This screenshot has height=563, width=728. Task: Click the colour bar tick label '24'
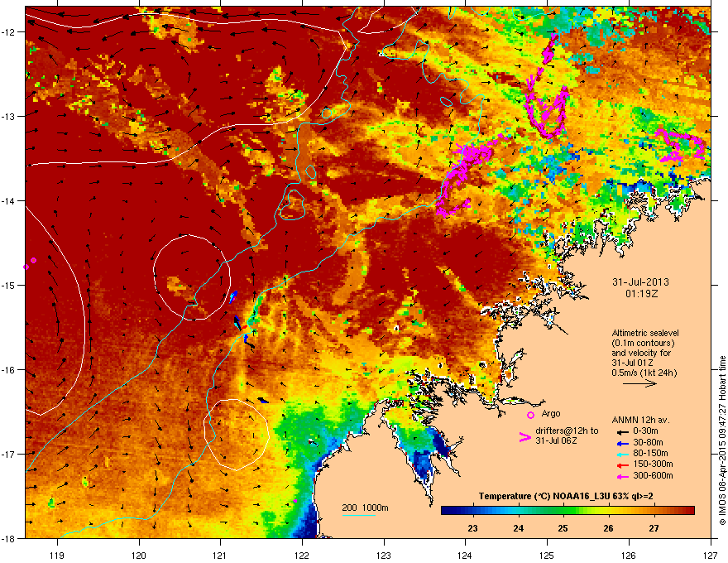click(x=518, y=528)
